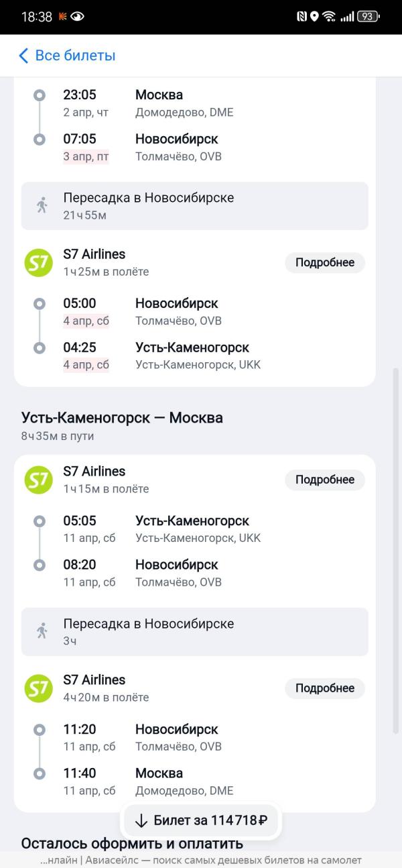Tap the 21ч55м Novosibirsk layover banner
The width and height of the screenshot is (402, 868).
pyautogui.click(x=194, y=206)
